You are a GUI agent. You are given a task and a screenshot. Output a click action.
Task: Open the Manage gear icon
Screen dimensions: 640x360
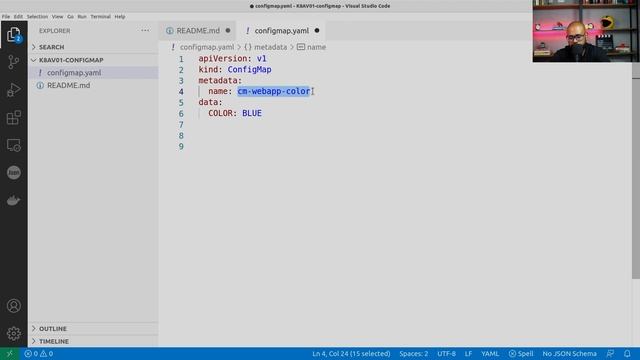(x=13, y=333)
